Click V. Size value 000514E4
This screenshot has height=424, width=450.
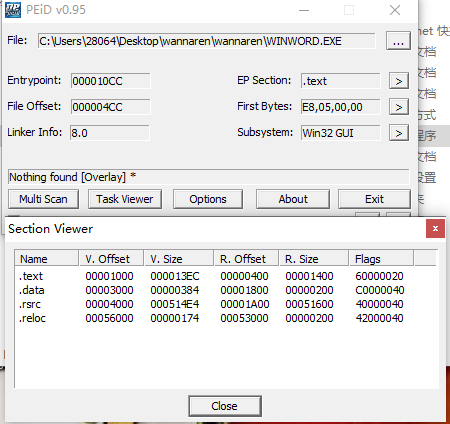tap(175, 304)
